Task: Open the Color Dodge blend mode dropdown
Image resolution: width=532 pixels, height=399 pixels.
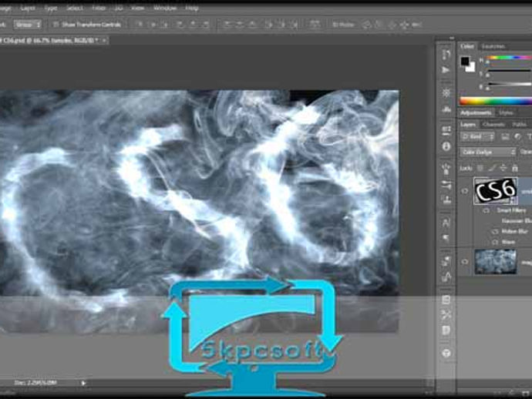Action: click(488, 153)
